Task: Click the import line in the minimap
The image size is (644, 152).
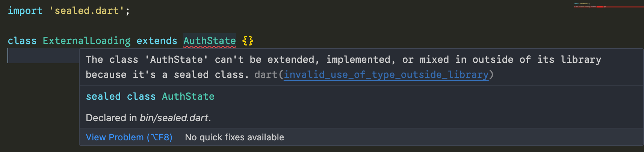Action: [x=582, y=4]
